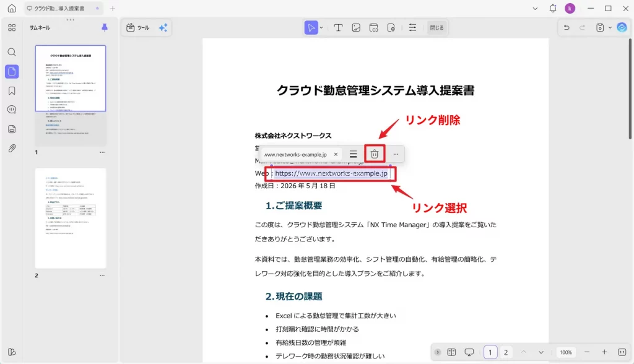The height and width of the screenshot is (364, 634).
Task: Open the notifications bell
Action: pos(553,8)
